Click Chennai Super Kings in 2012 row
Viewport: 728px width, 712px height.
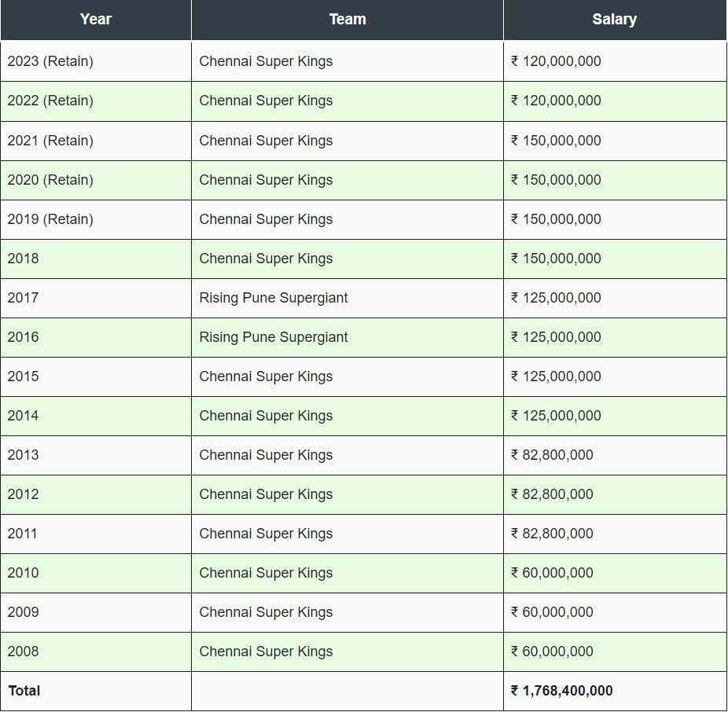(x=266, y=494)
